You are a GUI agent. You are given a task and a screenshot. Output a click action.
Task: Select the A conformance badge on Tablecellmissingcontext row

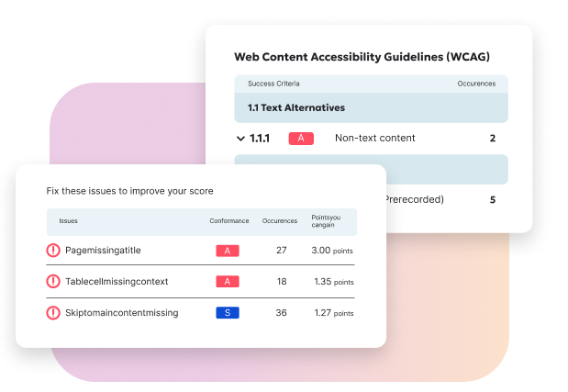click(228, 282)
